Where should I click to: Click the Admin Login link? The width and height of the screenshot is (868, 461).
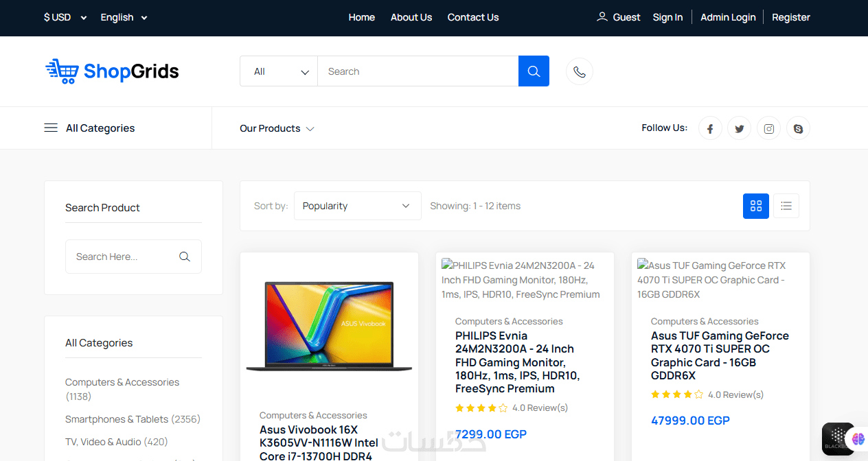point(728,17)
